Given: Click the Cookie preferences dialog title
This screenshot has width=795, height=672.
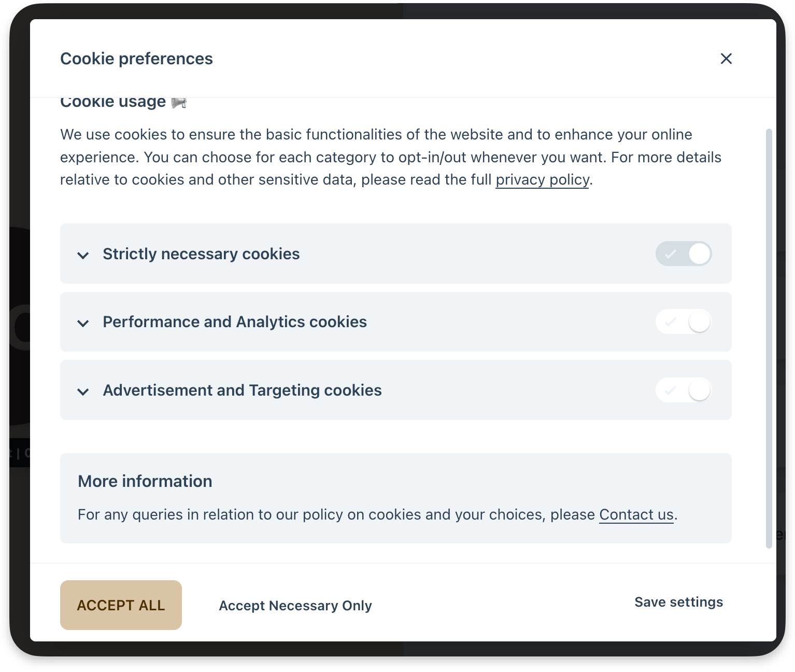Looking at the screenshot, I should tap(136, 59).
